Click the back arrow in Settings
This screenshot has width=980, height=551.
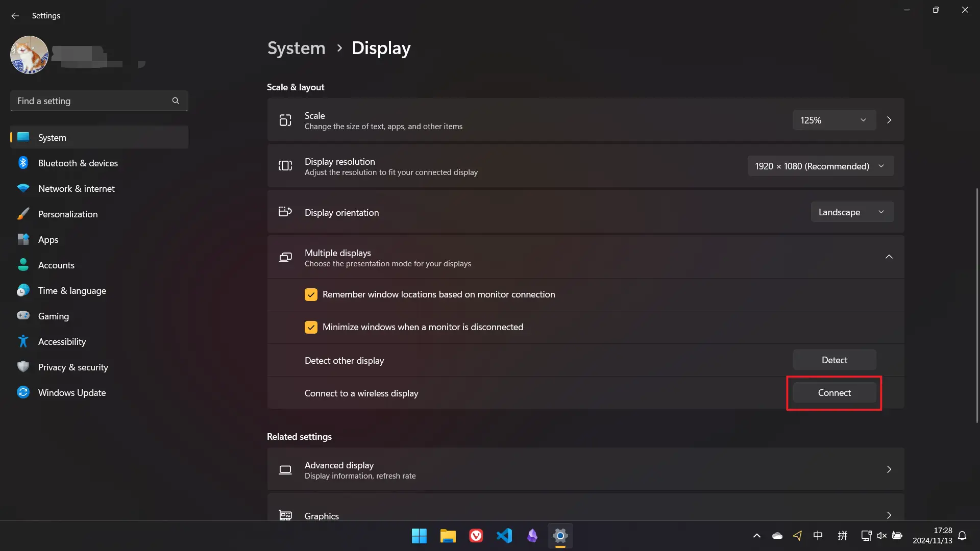tap(15, 16)
